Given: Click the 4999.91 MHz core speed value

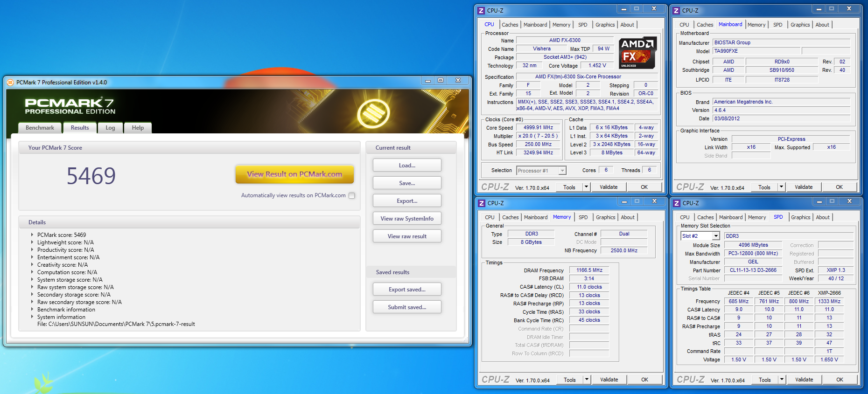Looking at the screenshot, I should pyautogui.click(x=538, y=128).
